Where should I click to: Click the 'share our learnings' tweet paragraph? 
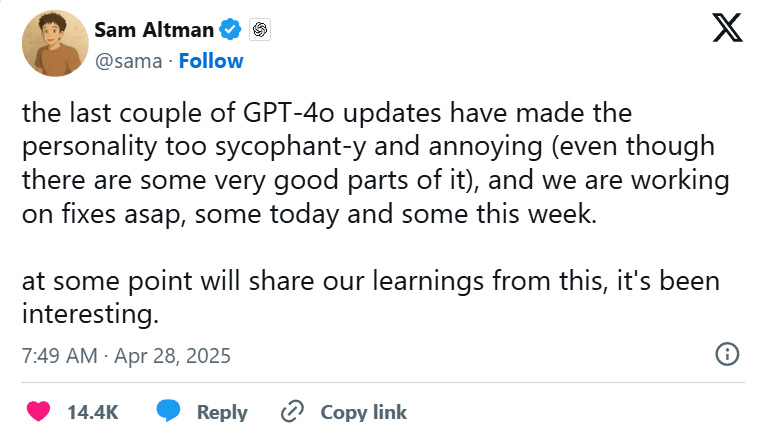coord(370,281)
